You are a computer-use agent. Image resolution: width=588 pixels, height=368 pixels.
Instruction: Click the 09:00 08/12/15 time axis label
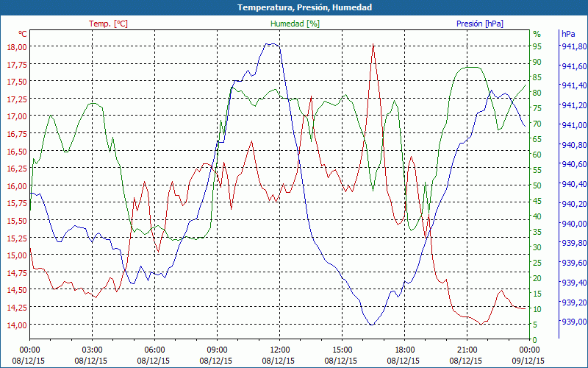pyautogui.click(x=216, y=355)
